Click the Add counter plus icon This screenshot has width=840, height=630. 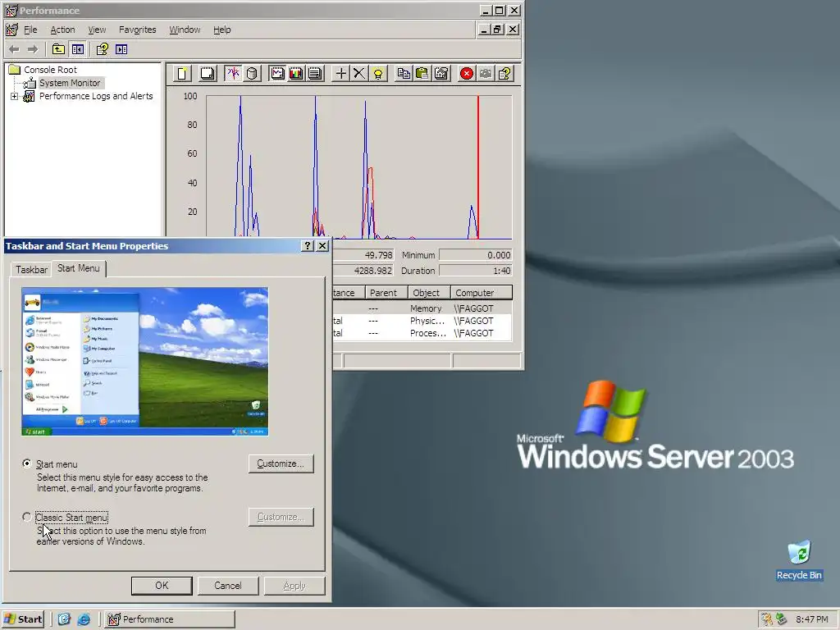340,73
